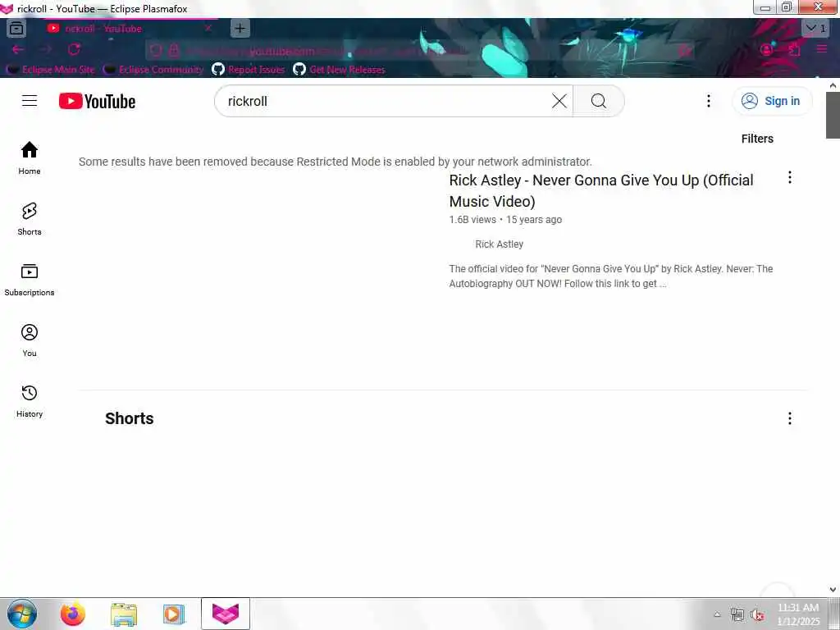840x630 pixels.
Task: Click the video description snippet text
Action: point(610,276)
